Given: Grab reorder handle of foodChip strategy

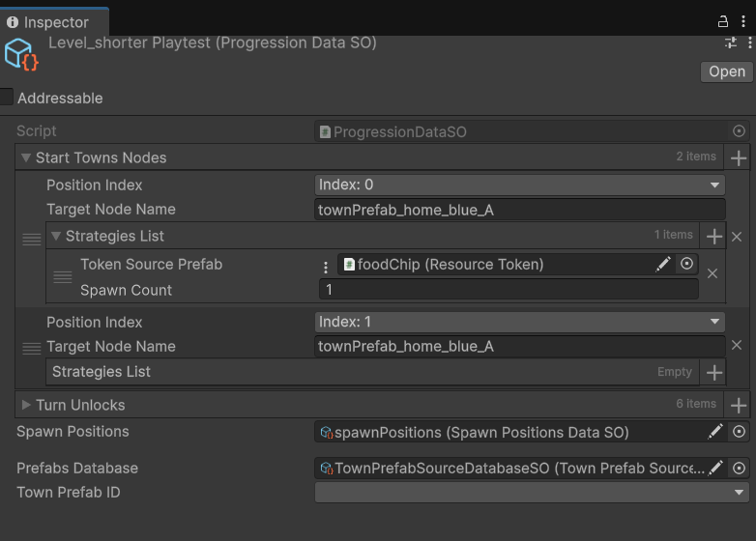Looking at the screenshot, I should pos(63,277).
